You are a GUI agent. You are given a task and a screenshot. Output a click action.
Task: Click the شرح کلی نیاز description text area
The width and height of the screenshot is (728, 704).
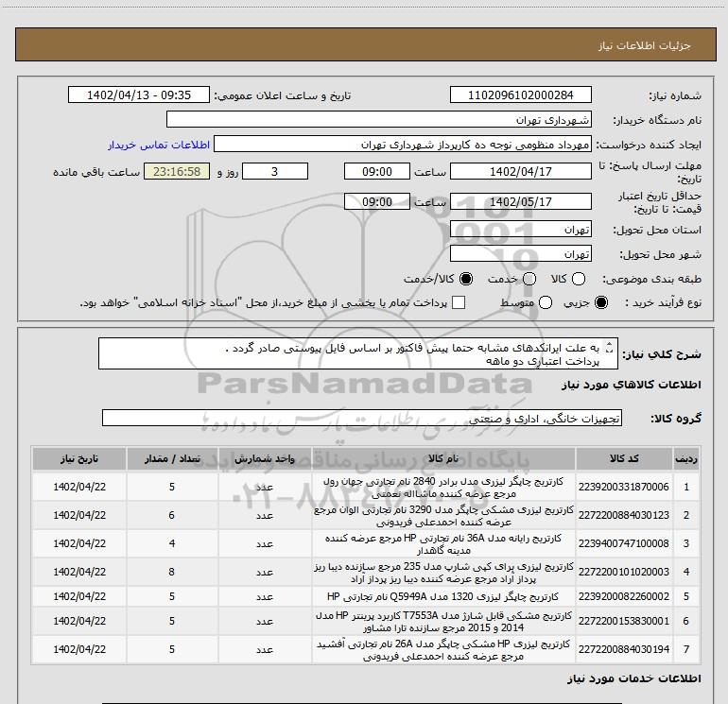[358, 354]
